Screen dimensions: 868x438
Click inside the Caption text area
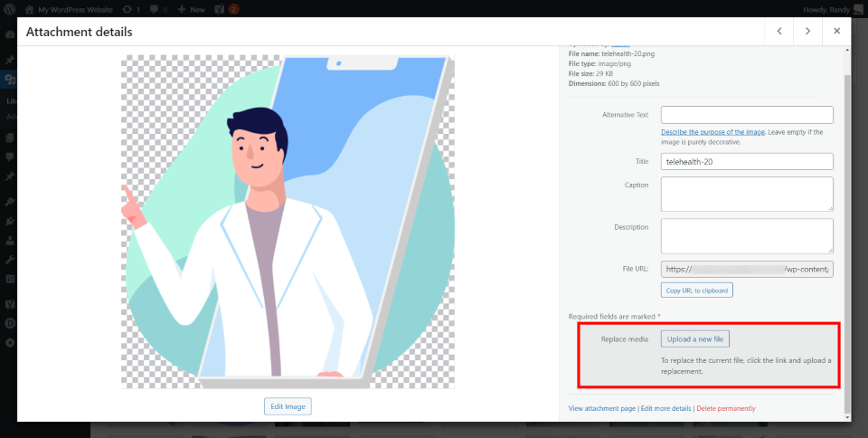point(747,194)
